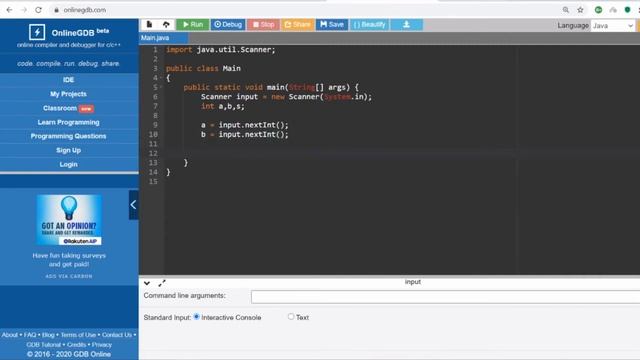Click Sign Up in sidebar
The image size is (640, 360).
point(69,150)
